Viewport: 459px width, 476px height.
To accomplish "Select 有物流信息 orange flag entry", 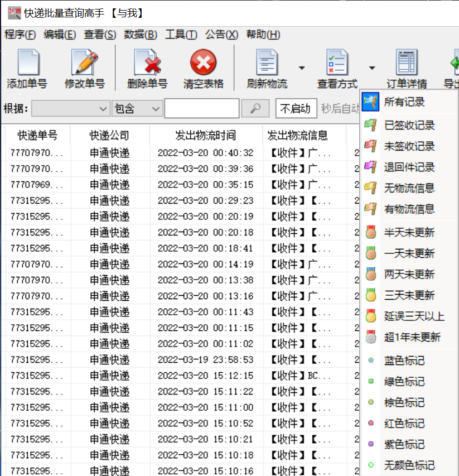I will (409, 209).
